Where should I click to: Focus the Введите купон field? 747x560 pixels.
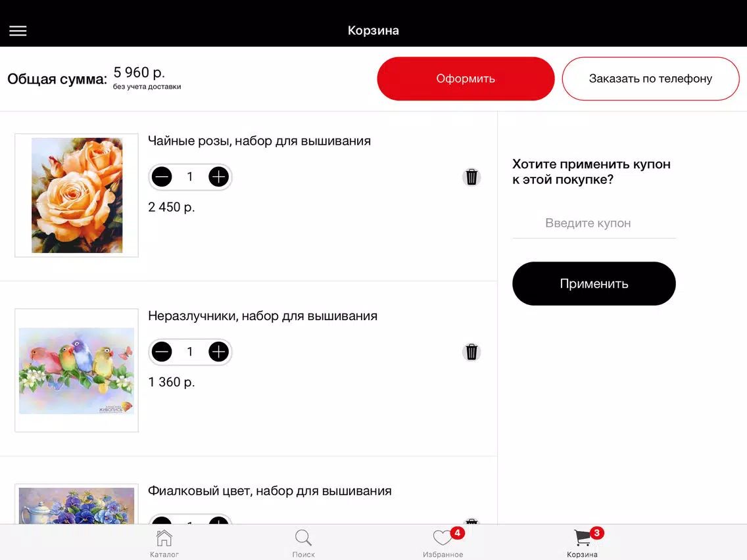594,223
